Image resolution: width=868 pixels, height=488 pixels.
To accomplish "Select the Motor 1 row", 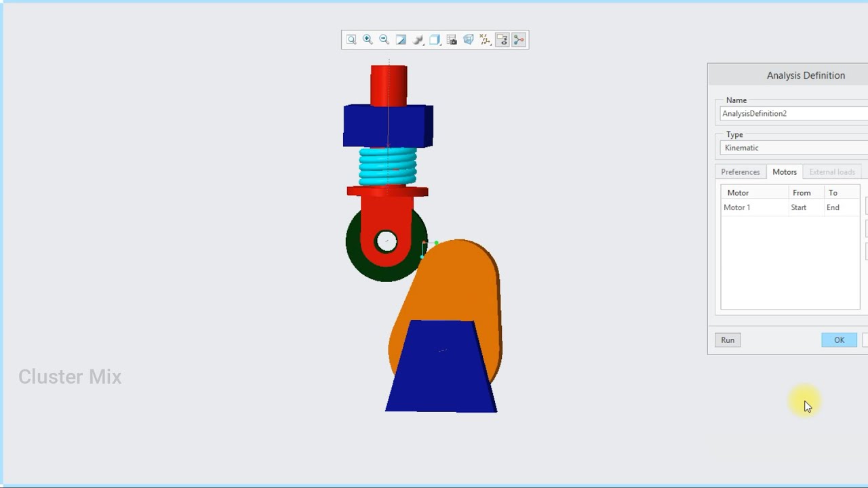I will (x=790, y=207).
